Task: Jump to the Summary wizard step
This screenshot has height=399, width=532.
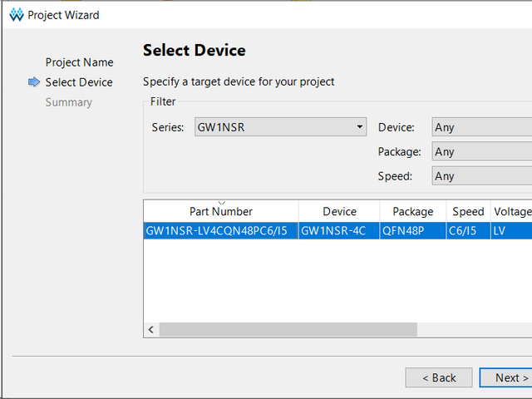Action: (68, 102)
